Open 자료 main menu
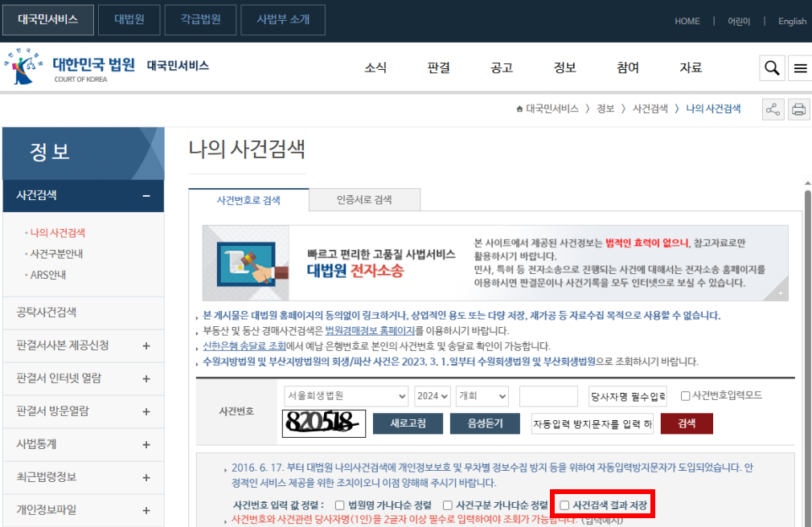812x527 pixels. click(691, 67)
